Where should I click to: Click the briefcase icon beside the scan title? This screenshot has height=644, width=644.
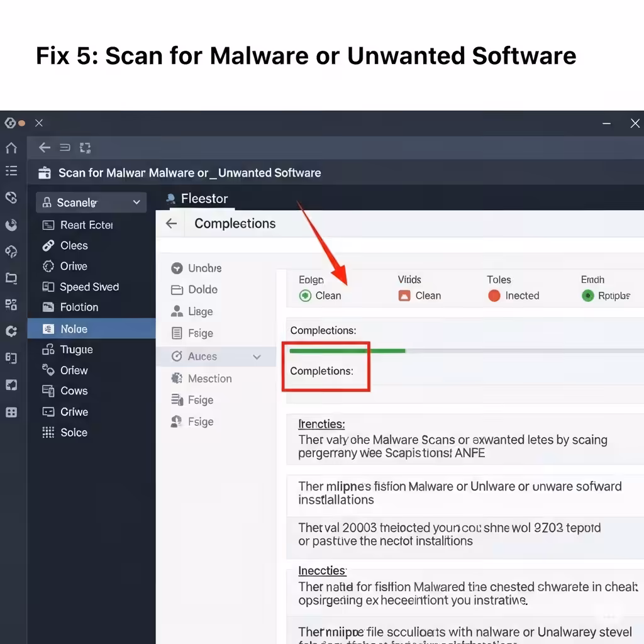click(45, 173)
